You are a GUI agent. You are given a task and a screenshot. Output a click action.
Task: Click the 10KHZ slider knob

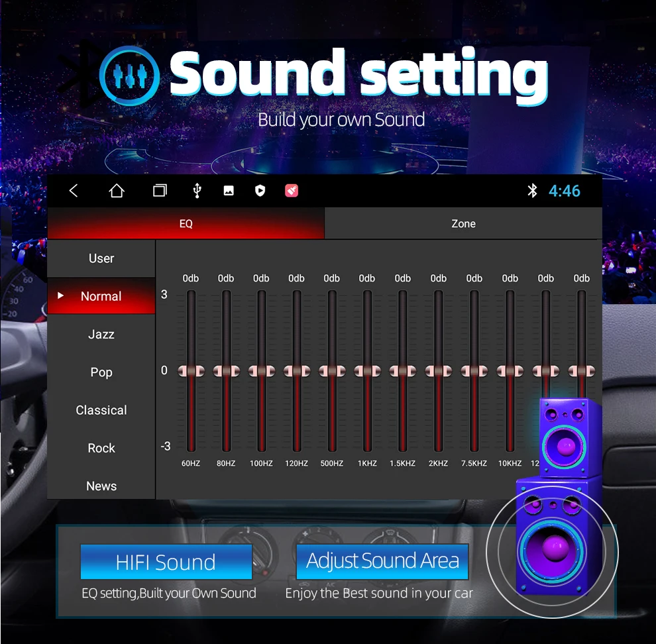(510, 371)
